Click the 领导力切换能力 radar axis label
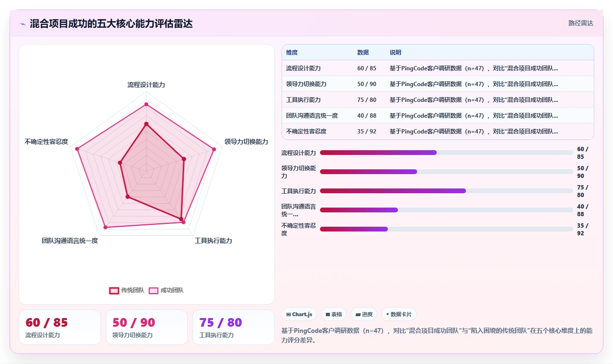Viewport: 613px width, 364px height. click(246, 142)
